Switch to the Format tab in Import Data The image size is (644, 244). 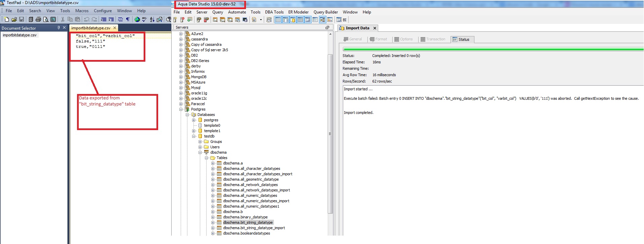(x=379, y=39)
